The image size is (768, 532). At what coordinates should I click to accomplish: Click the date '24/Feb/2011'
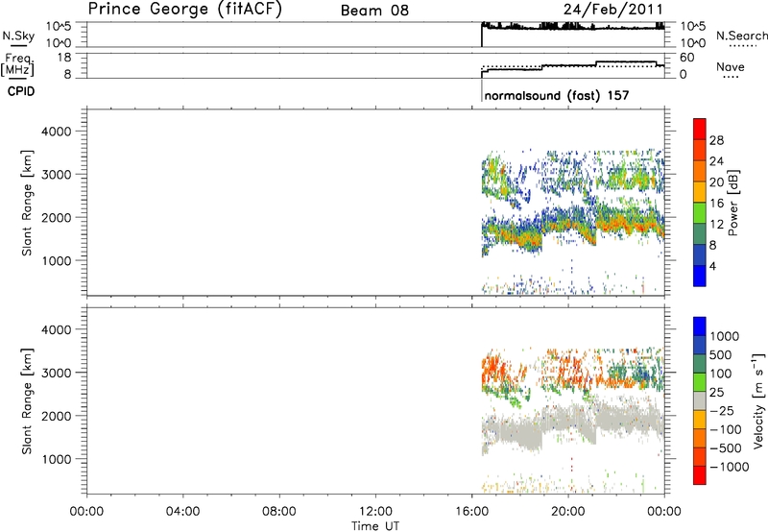[612, 10]
